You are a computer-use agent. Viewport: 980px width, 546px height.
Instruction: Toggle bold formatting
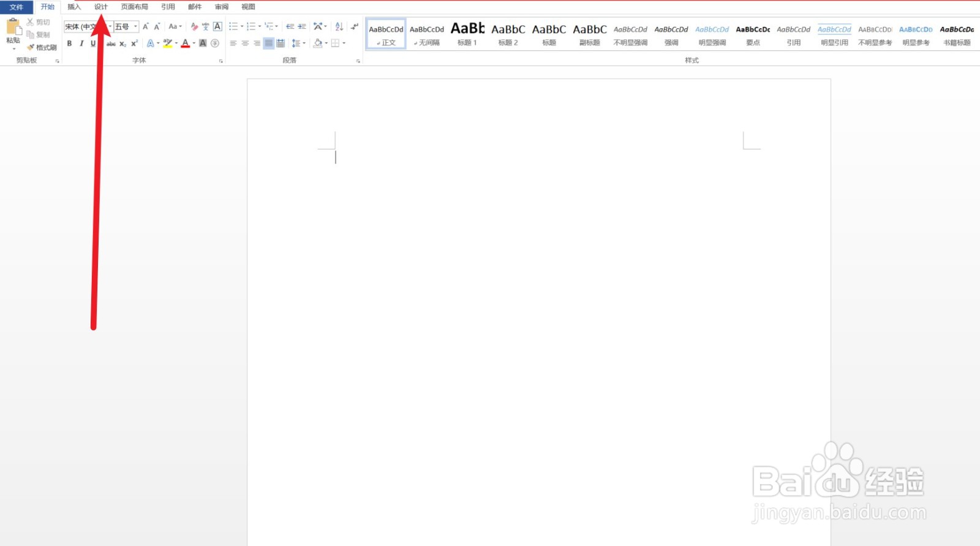[x=69, y=43]
